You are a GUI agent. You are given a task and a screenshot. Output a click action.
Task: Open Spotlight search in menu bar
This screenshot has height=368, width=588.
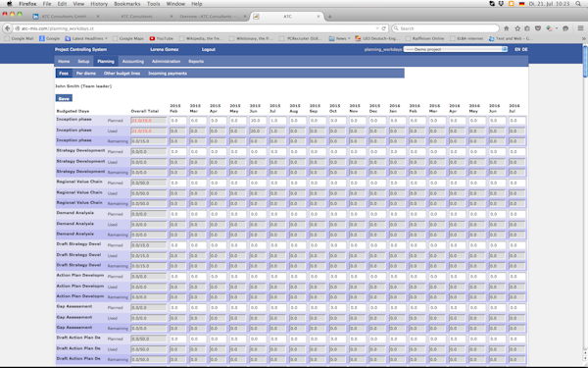click(578, 4)
